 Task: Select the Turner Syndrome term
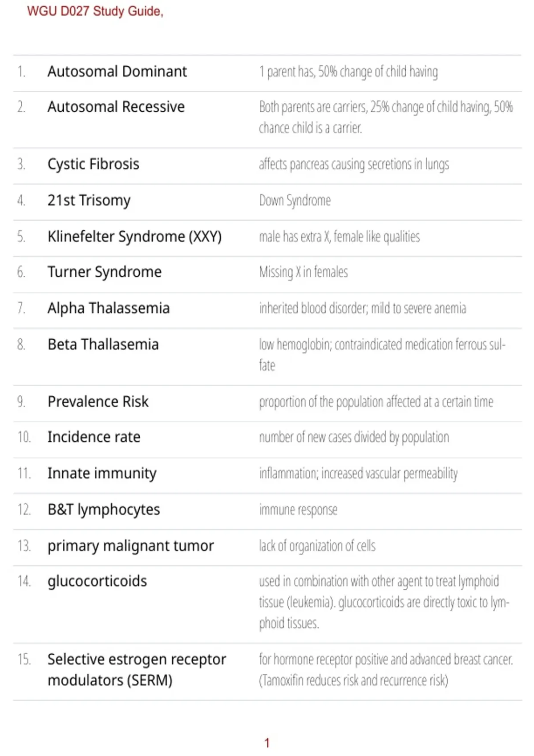105,272
